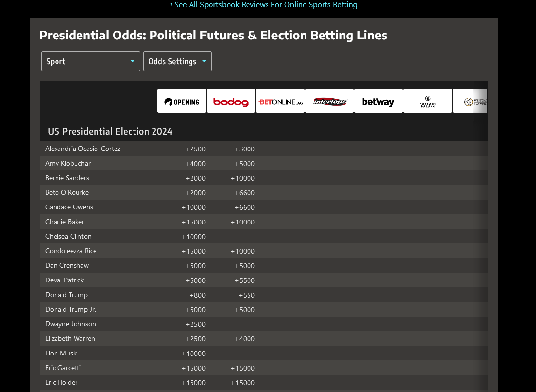Click Condoleezza Rice row name
Screen dimensions: 536x392
pos(71,251)
